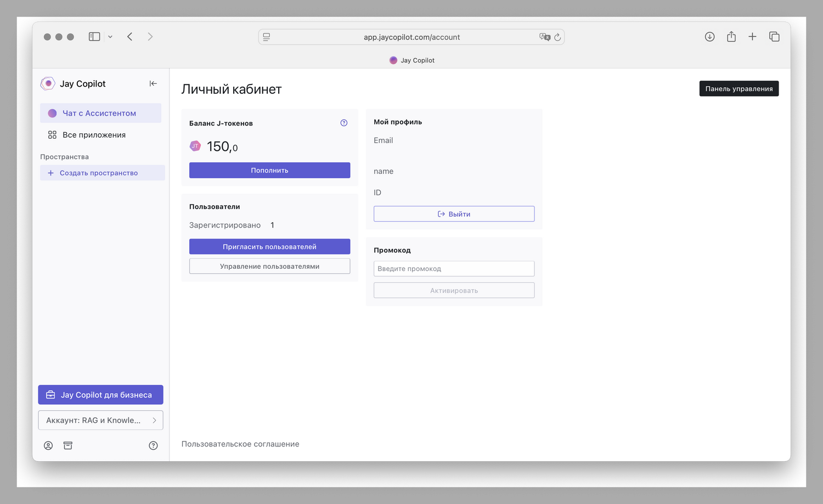Show Safari tab overview
823x504 pixels.
(x=774, y=37)
